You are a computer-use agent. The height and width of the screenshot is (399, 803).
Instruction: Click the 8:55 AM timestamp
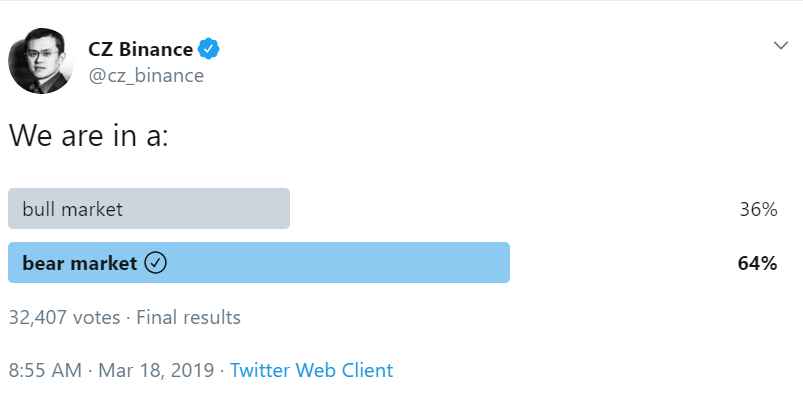45,370
